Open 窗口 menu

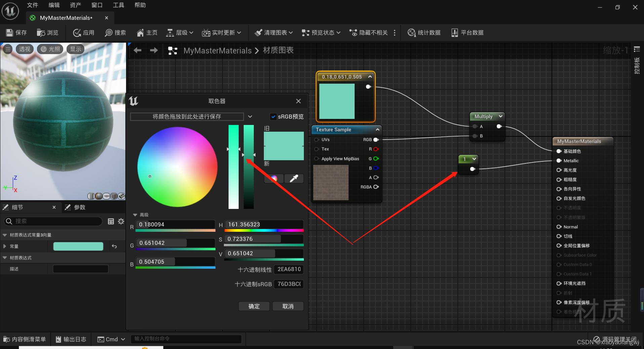[97, 5]
